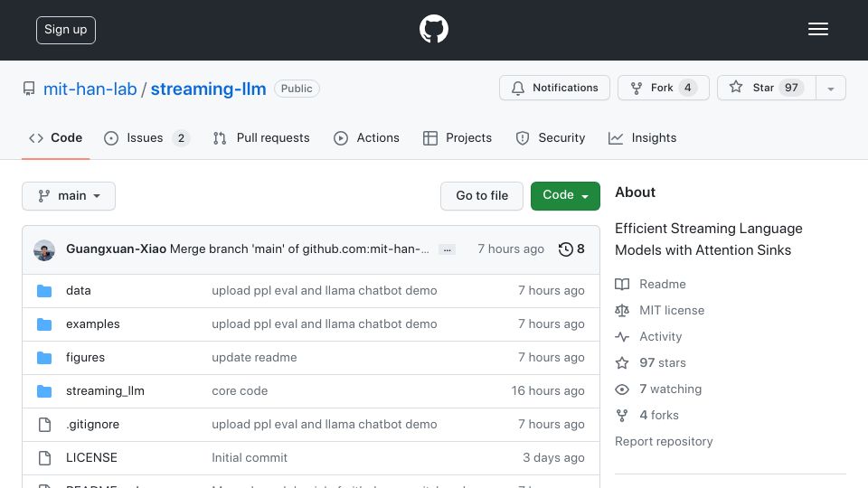Click the star icon beside 97 stars
The height and width of the screenshot is (488, 868).
622,363
